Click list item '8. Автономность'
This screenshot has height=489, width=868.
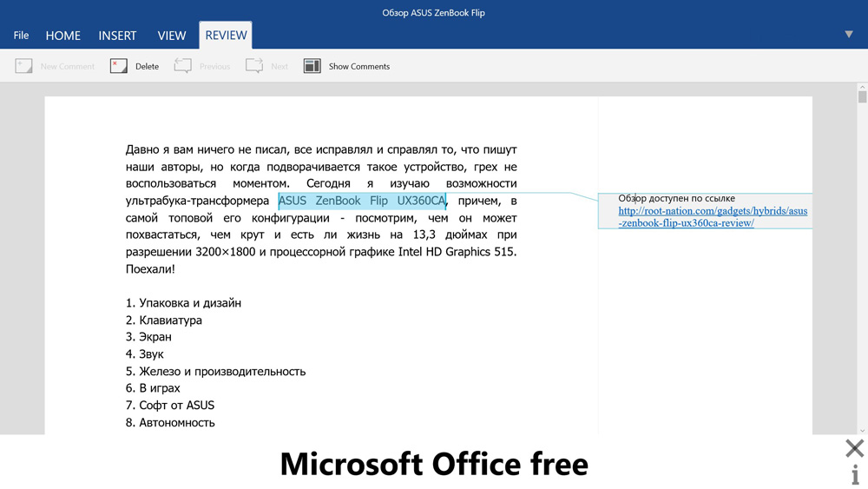170,422
